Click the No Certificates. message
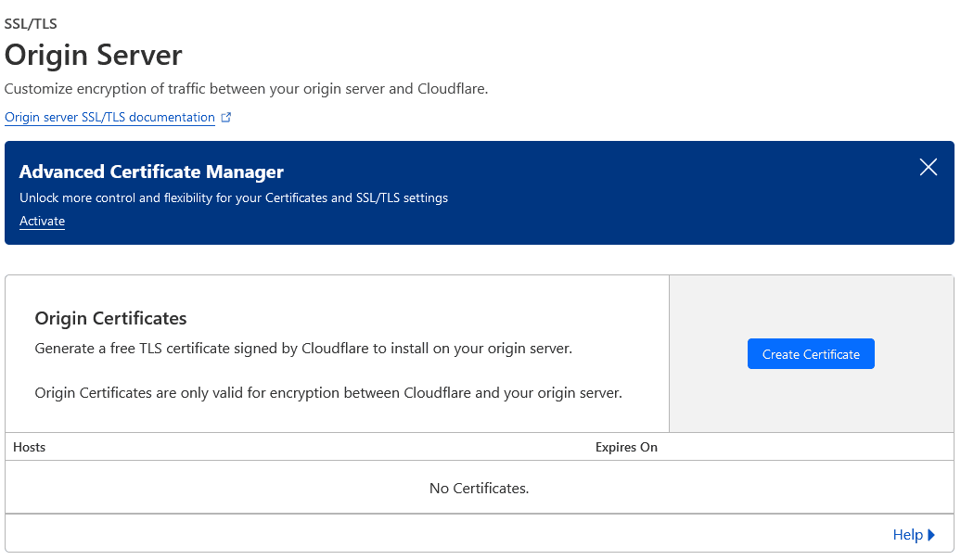 (x=479, y=489)
